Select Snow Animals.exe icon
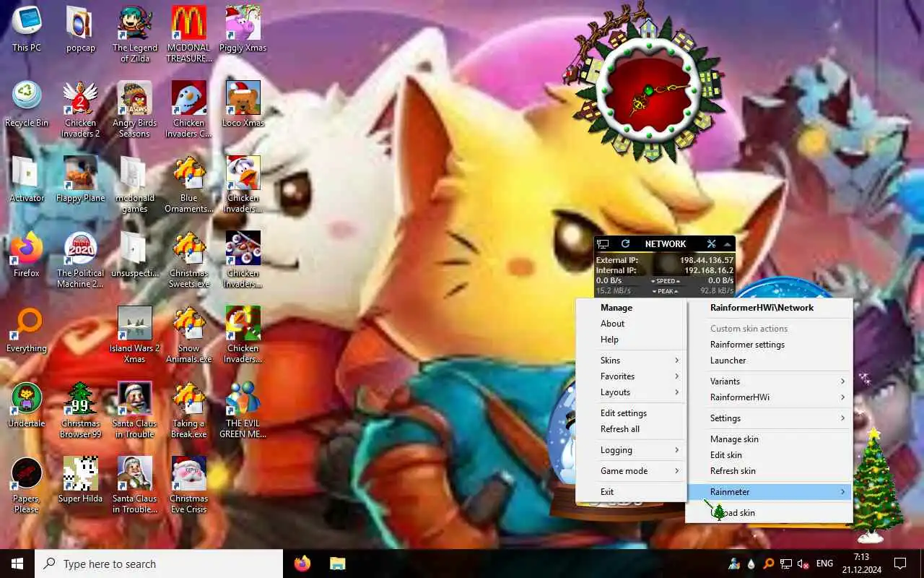Screen dimensions: 924x578 coord(189,335)
